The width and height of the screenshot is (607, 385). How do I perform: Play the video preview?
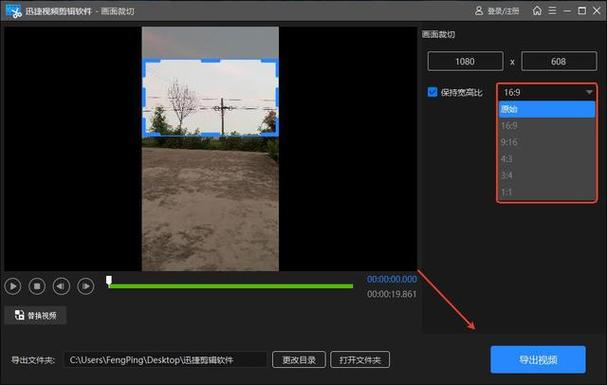pos(13,286)
